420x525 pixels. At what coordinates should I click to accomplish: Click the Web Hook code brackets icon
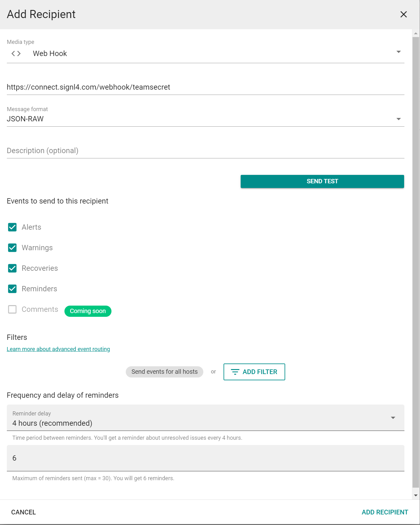16,54
